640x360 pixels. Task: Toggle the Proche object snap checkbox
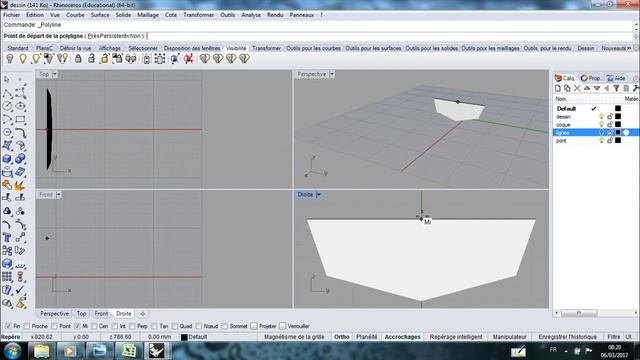(27, 326)
